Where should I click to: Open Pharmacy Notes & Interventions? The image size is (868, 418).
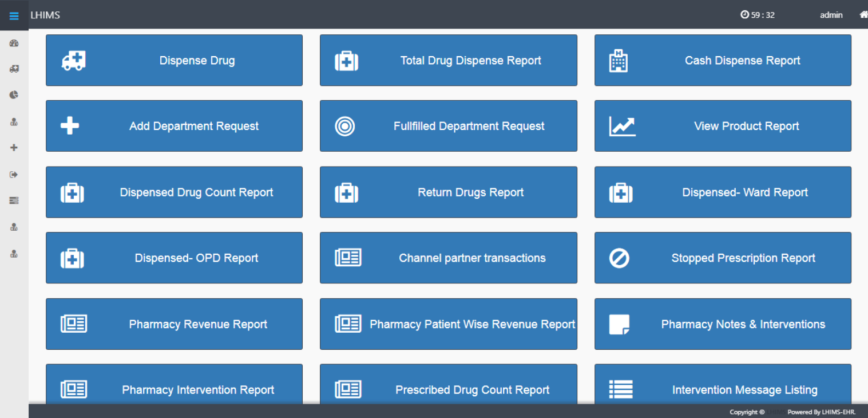(x=723, y=324)
